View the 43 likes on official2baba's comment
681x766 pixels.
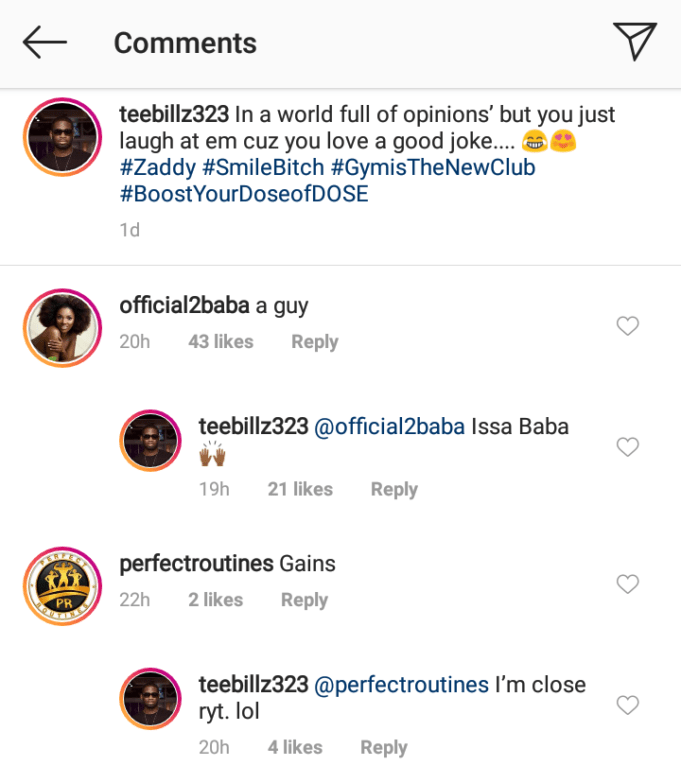coord(220,342)
